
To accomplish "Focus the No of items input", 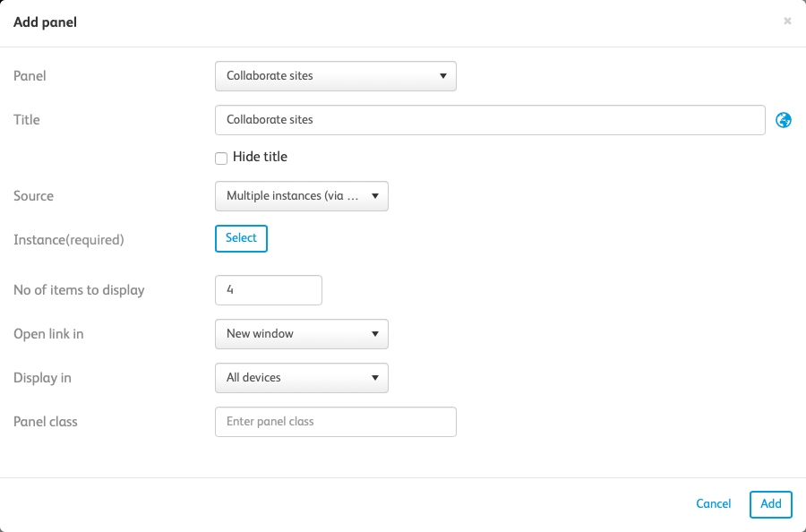I will coord(269,290).
